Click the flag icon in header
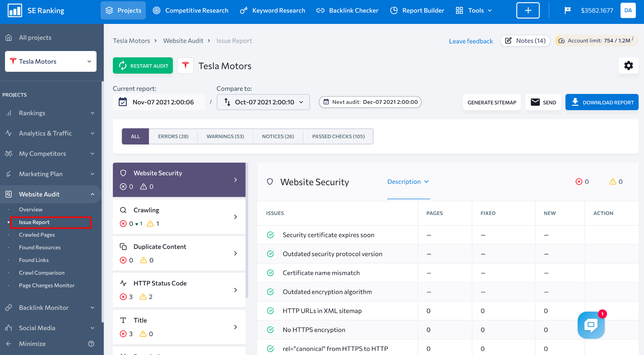644x355 pixels. pos(568,10)
